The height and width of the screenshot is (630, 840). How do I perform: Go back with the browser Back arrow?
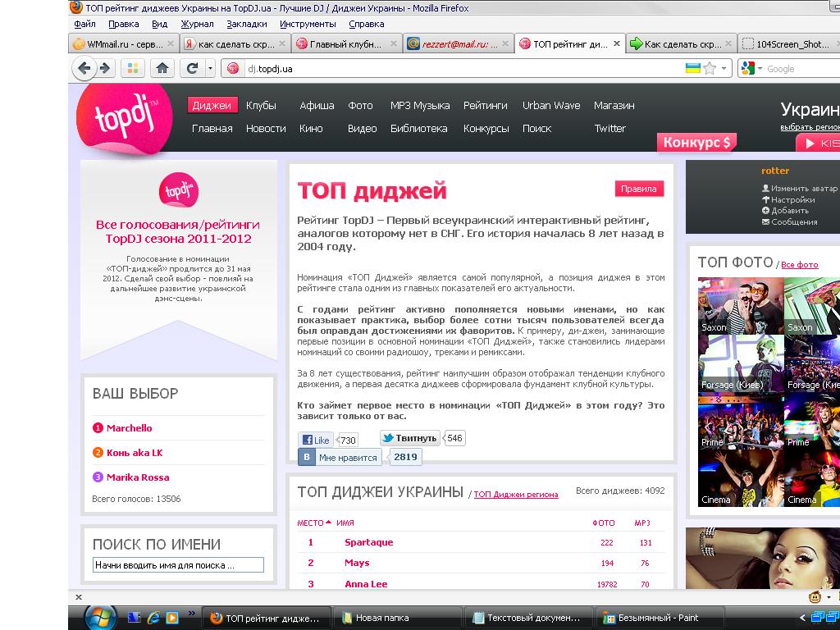(x=84, y=69)
